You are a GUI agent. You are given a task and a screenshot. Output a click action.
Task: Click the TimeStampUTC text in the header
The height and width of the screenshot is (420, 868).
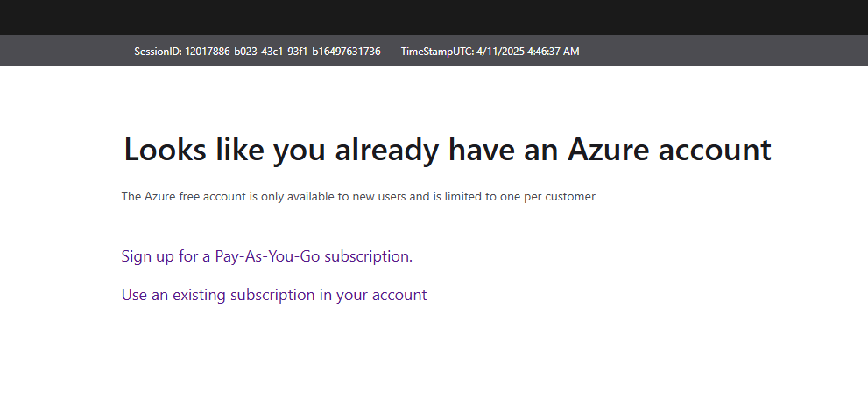point(490,52)
